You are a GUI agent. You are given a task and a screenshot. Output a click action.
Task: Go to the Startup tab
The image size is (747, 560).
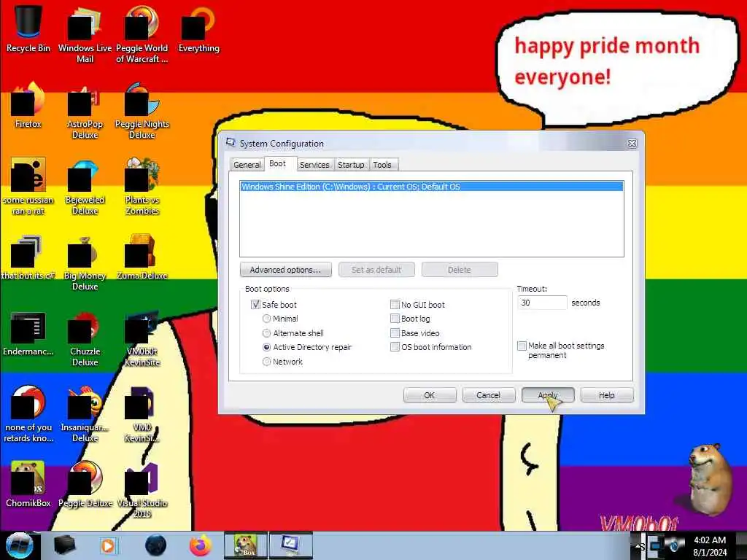pos(351,164)
